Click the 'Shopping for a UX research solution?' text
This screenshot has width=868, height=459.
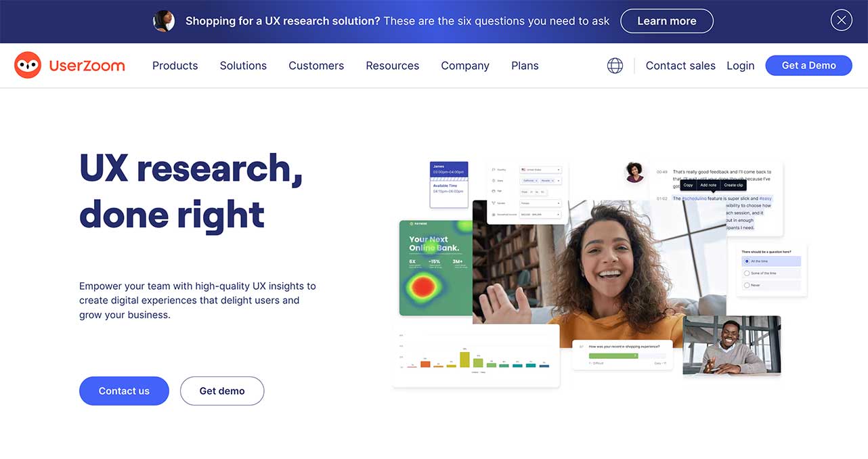pyautogui.click(x=283, y=21)
